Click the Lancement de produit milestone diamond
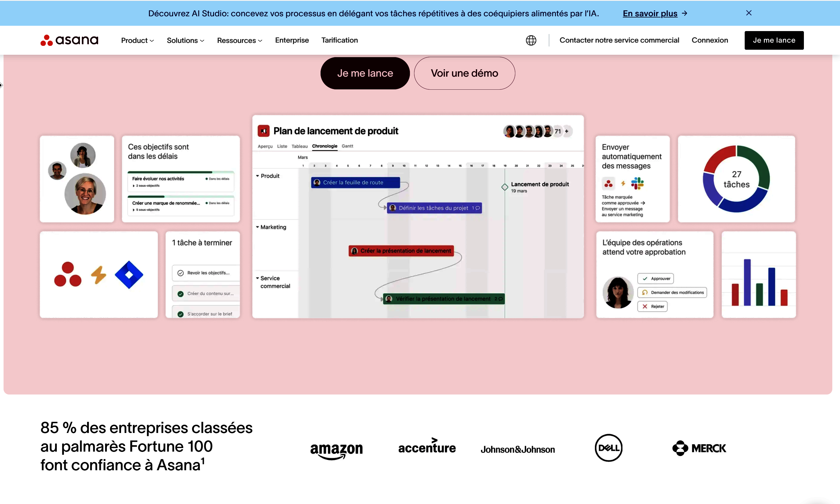This screenshot has height=504, width=840. pyautogui.click(x=505, y=187)
